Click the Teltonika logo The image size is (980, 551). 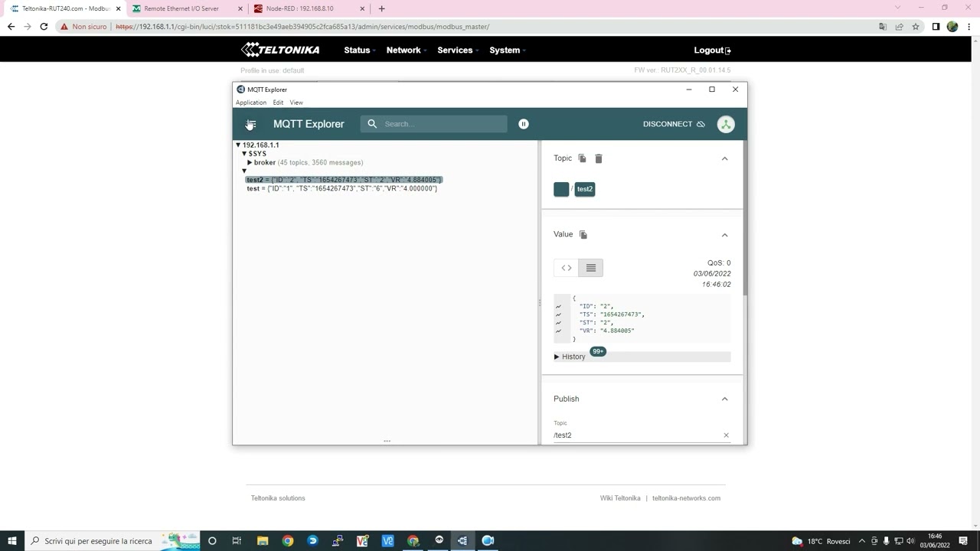280,50
